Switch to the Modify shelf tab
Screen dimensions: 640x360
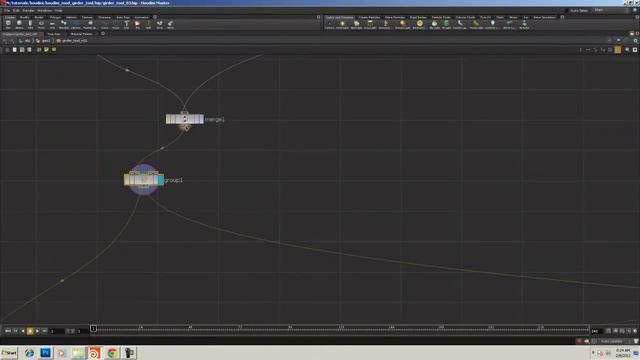click(x=24, y=17)
